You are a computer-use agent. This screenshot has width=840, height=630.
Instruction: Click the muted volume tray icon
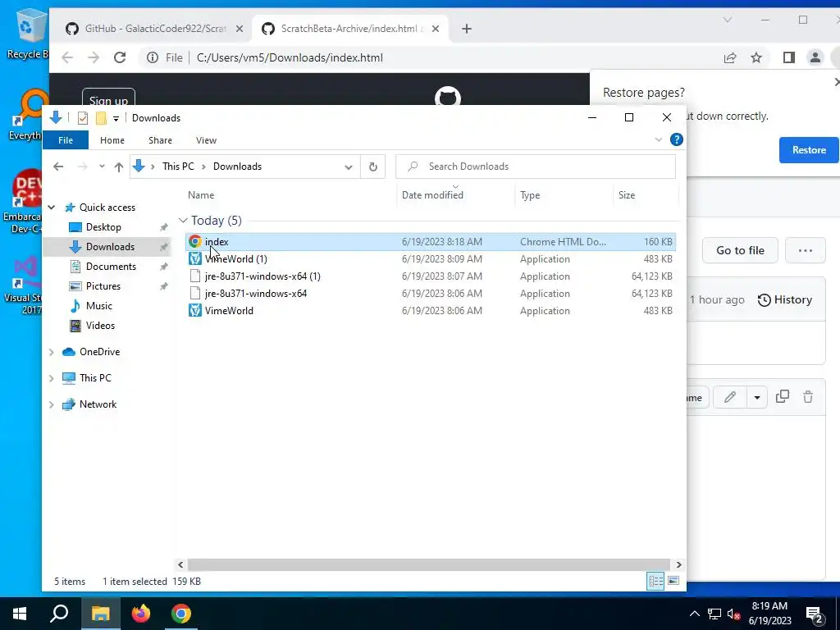[733, 614]
